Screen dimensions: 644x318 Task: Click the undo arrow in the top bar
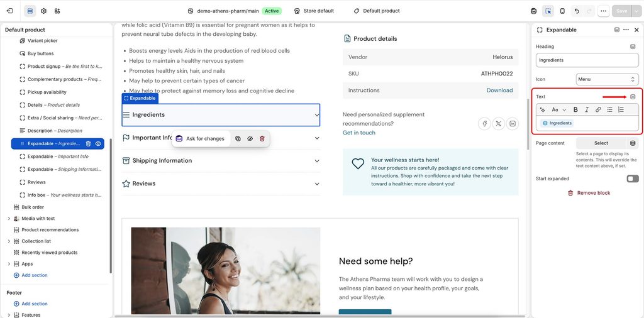pyautogui.click(x=577, y=11)
